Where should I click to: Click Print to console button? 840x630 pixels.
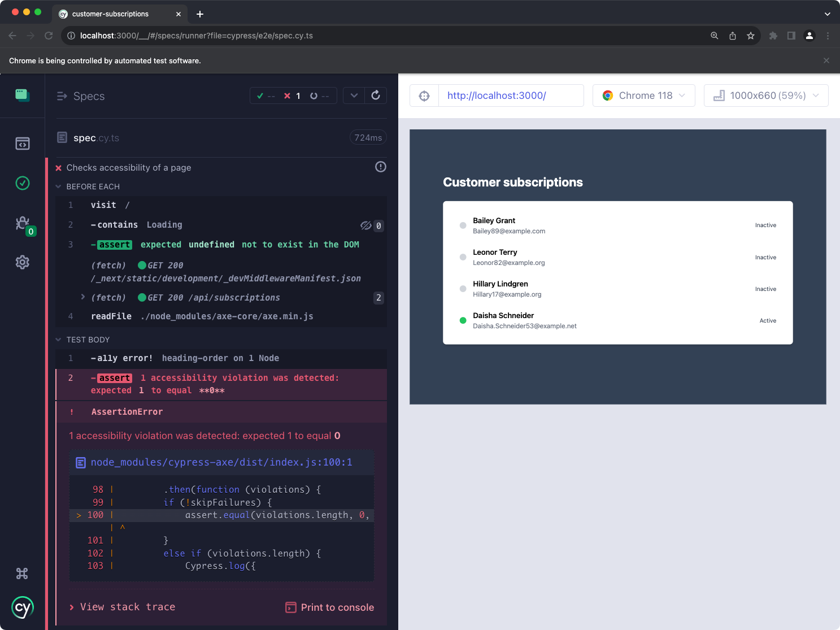(330, 607)
